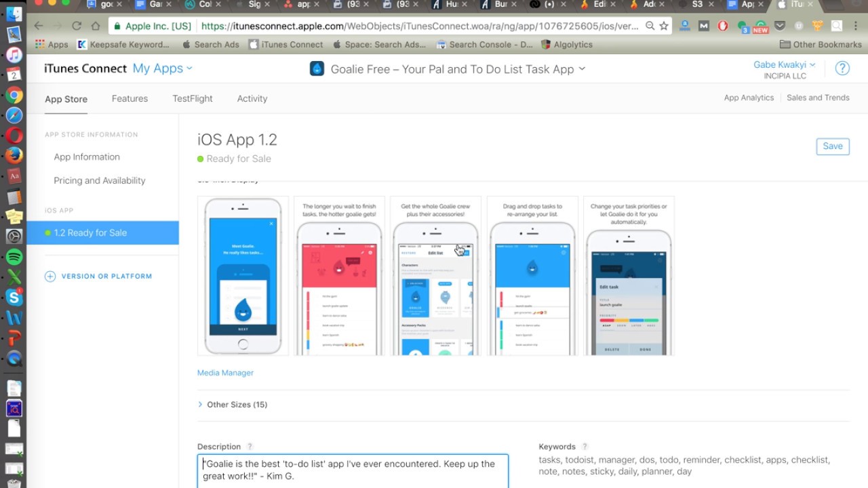The image size is (868, 488).
Task: Open Space: Search Ads bookmark
Action: click(379, 45)
